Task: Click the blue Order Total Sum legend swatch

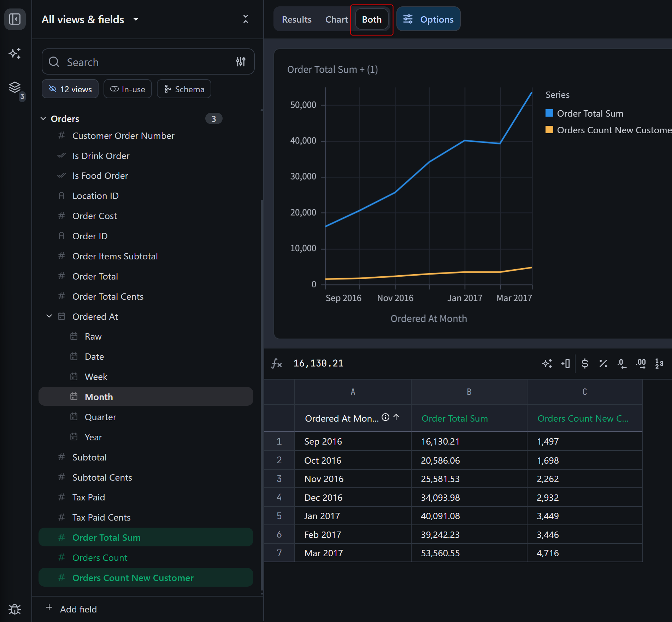Action: coord(549,113)
